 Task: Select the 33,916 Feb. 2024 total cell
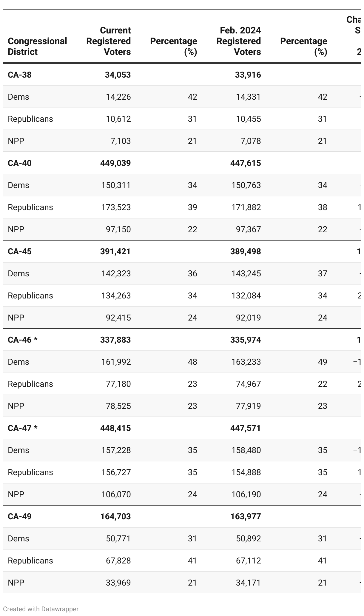pos(248,75)
